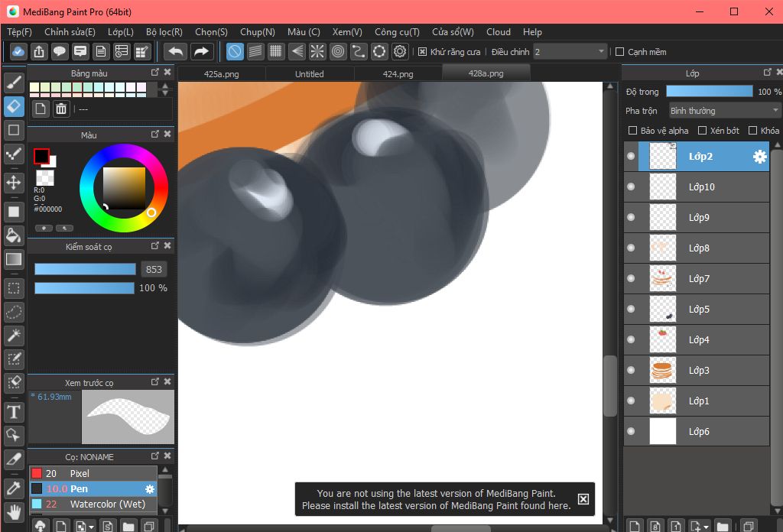Image resolution: width=783 pixels, height=532 pixels.
Task: Open the Cloud menu
Action: tap(499, 32)
